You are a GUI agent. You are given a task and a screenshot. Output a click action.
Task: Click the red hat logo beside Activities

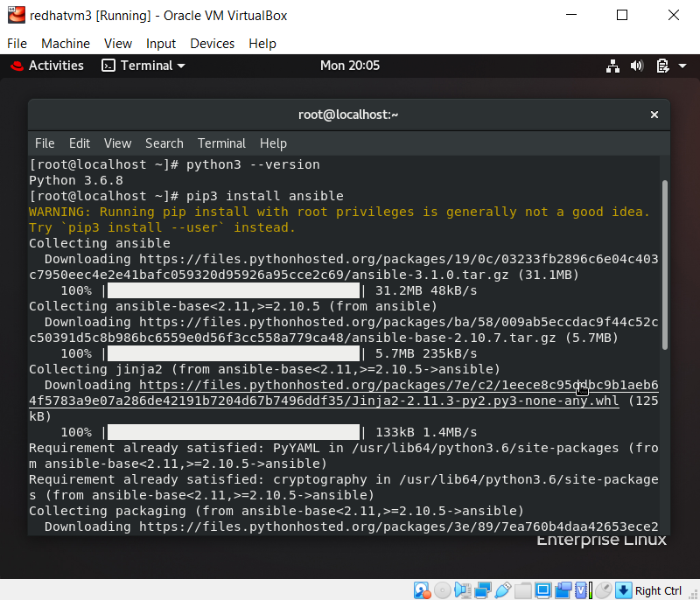pos(17,66)
